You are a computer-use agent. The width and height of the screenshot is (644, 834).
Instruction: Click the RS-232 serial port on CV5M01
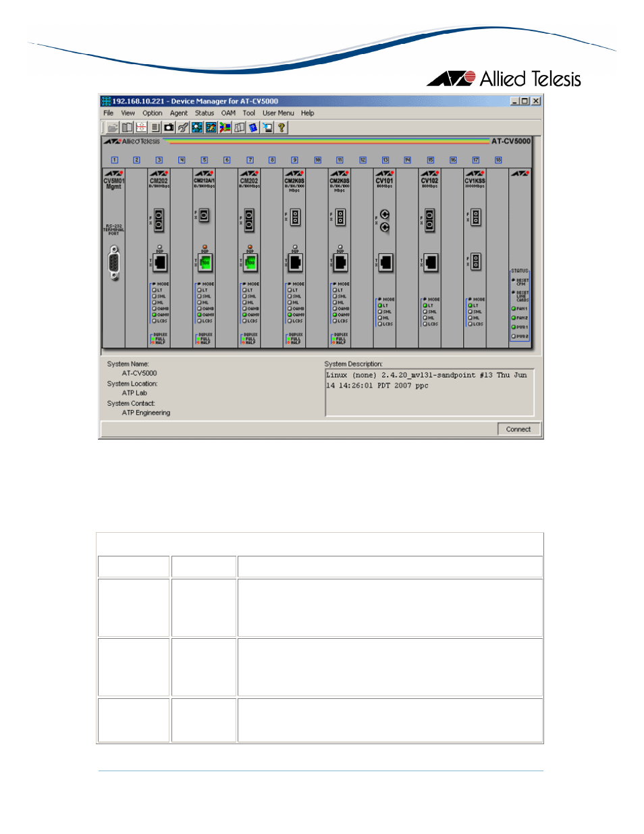coord(113,262)
